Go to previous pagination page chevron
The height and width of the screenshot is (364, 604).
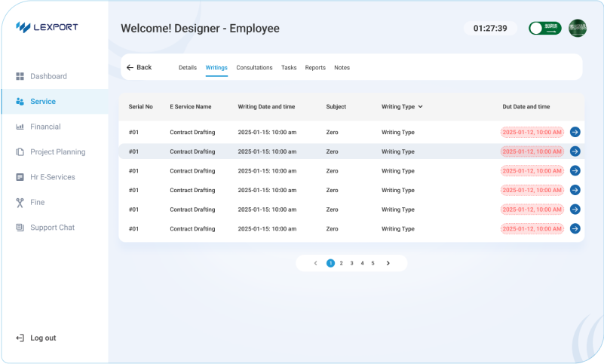click(x=315, y=263)
